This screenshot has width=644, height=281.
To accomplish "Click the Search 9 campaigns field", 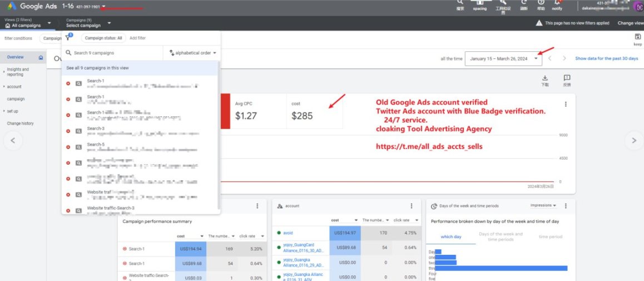I will pos(112,53).
